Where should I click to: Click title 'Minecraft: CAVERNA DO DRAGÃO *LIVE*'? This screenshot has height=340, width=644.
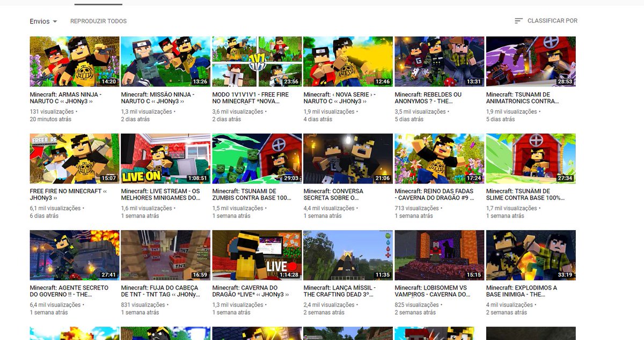pos(251,291)
